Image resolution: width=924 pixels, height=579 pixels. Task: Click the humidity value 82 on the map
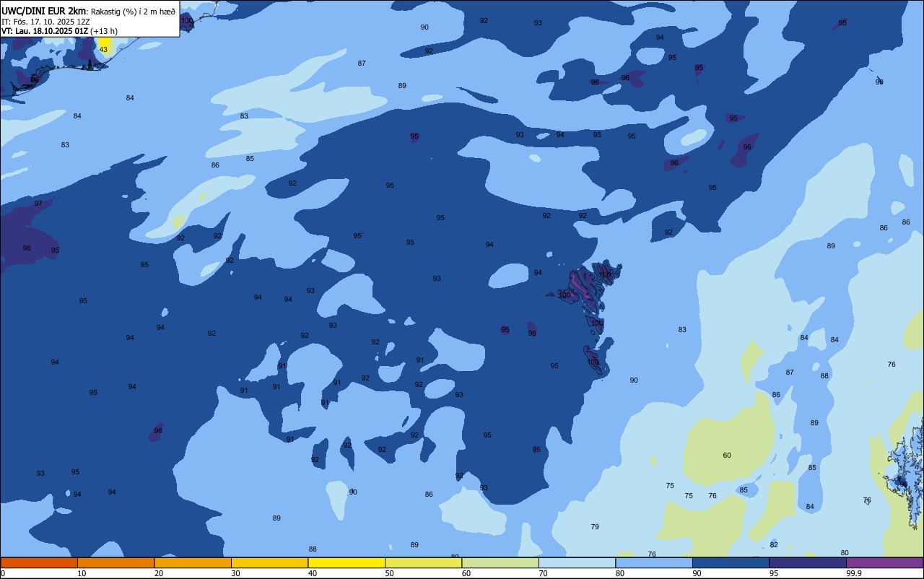[774, 545]
